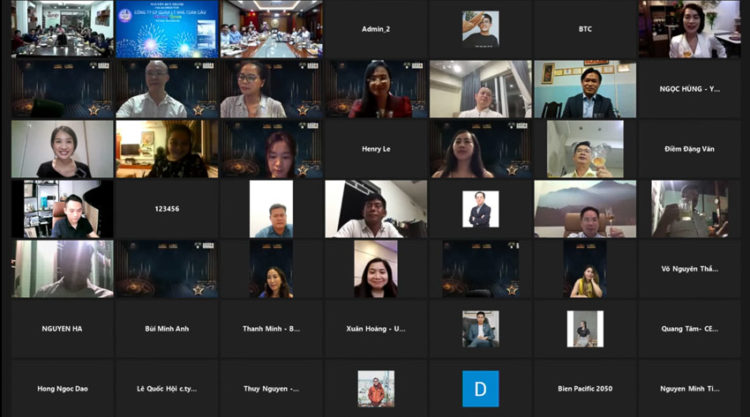Select the blue letter D avatar
Viewport: 750px width, 417px height.
(x=480, y=388)
